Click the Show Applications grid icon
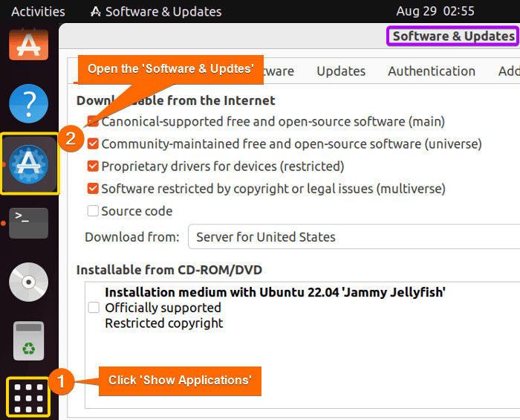Image resolution: width=520 pixels, height=420 pixels. click(x=28, y=398)
